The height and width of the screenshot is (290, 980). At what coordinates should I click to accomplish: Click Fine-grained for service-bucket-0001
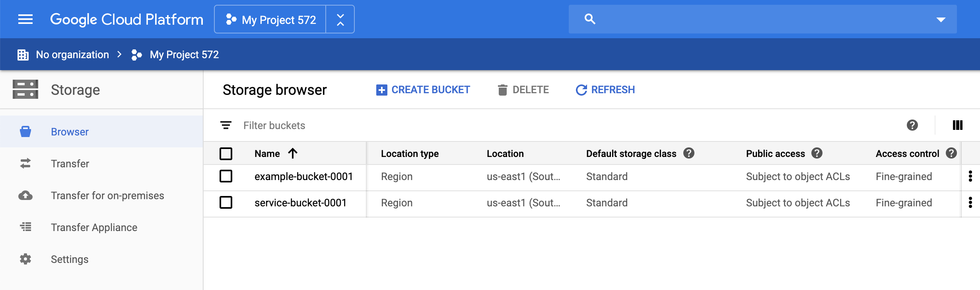click(904, 202)
